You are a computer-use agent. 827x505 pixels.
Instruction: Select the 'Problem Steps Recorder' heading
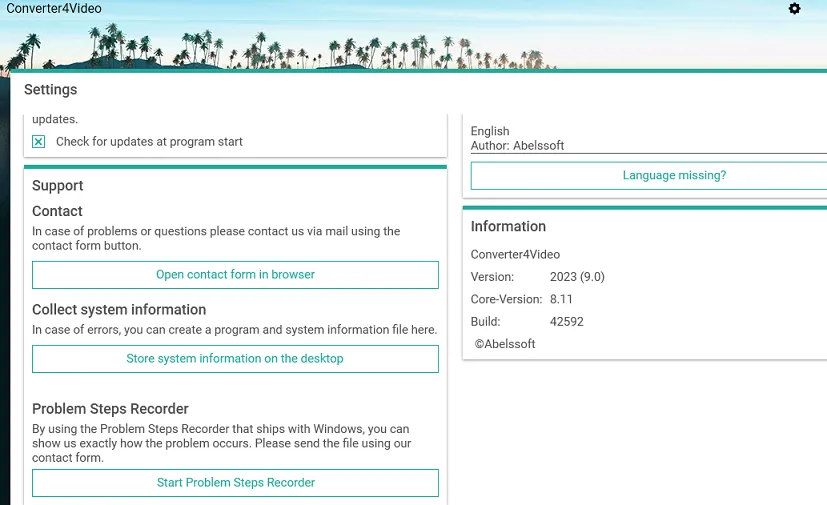110,409
